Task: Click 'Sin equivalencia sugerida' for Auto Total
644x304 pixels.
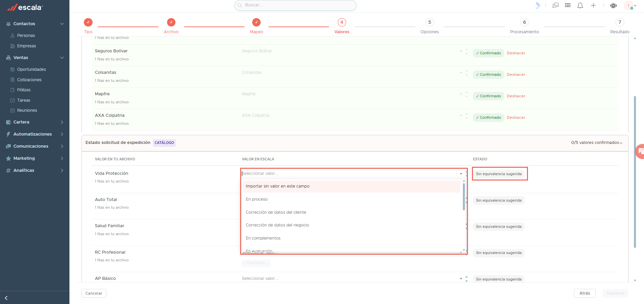Action: (x=499, y=200)
